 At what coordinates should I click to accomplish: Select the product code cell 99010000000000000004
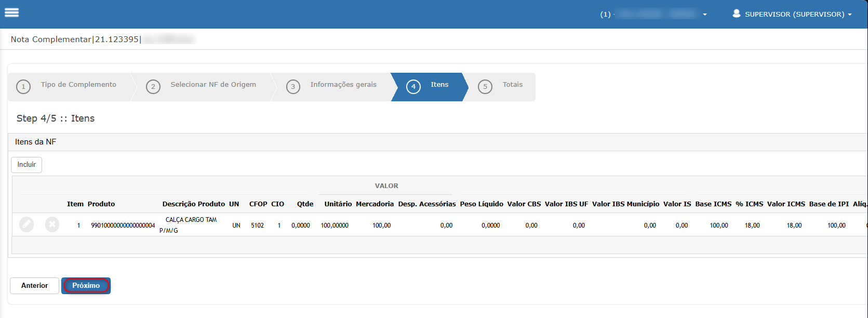[x=123, y=226]
